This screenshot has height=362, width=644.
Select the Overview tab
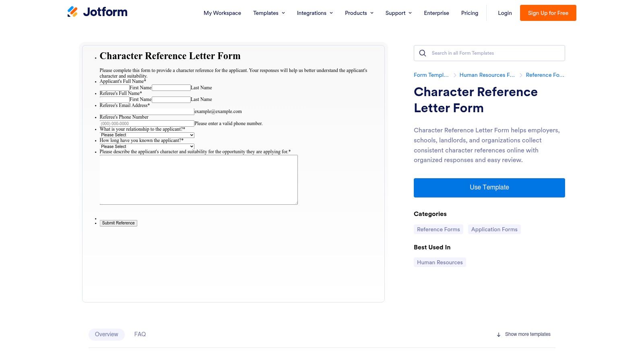pyautogui.click(x=106, y=334)
